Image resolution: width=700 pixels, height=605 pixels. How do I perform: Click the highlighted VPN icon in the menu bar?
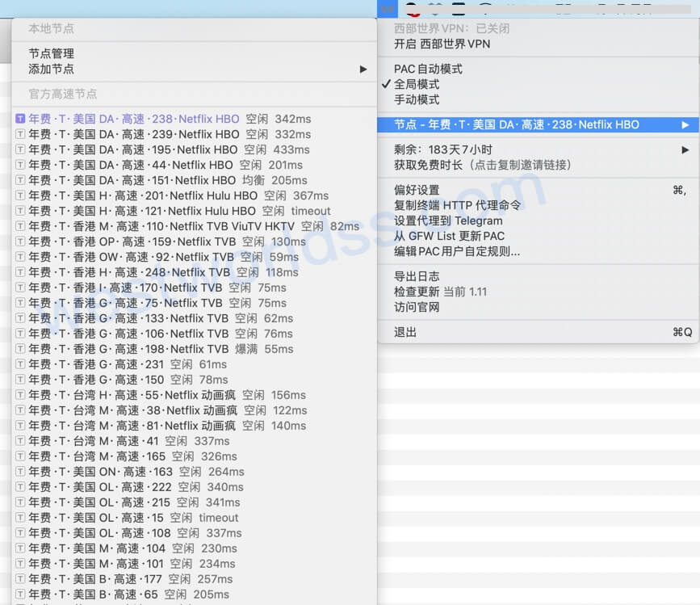[388, 9]
